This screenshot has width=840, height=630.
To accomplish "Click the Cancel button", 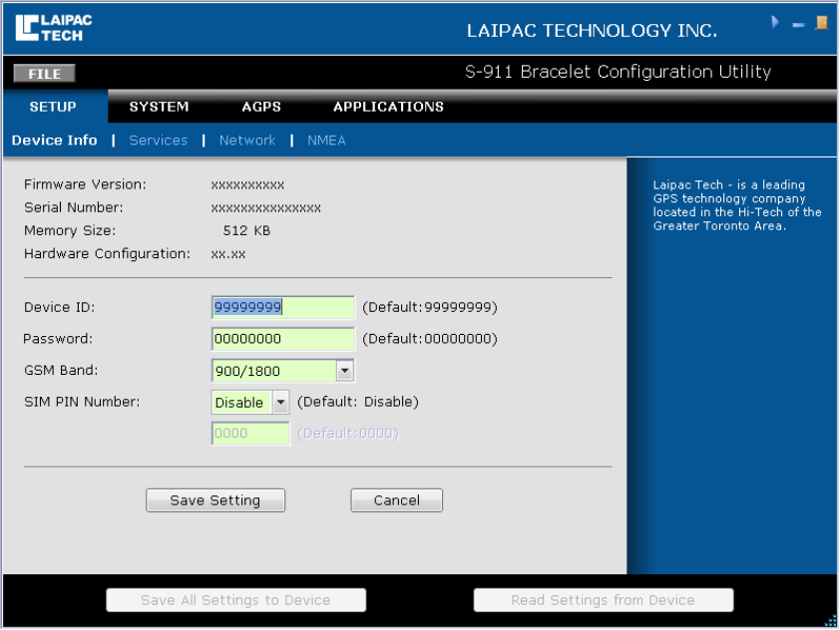I will [x=397, y=500].
